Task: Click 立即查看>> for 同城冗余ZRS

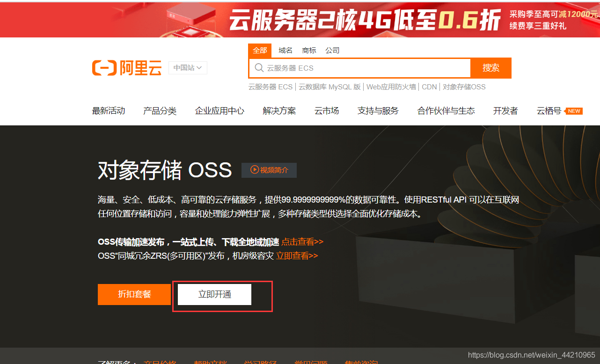Action: [297, 256]
